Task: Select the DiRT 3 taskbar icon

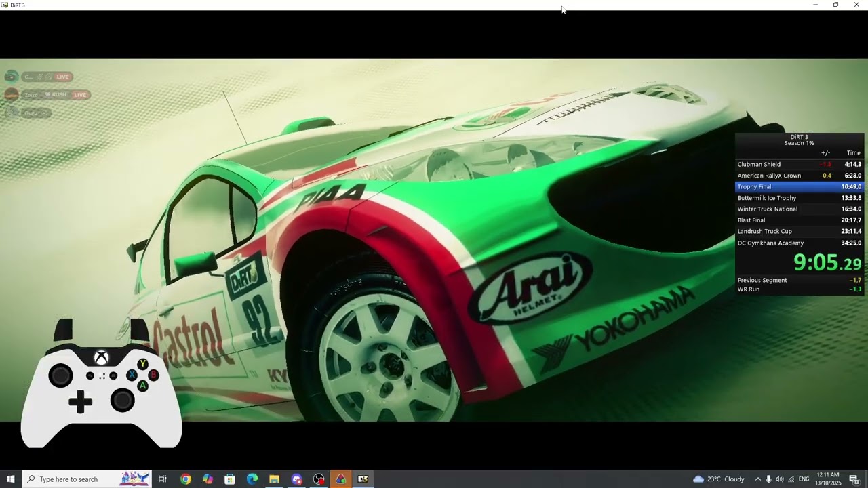Action: 363,479
